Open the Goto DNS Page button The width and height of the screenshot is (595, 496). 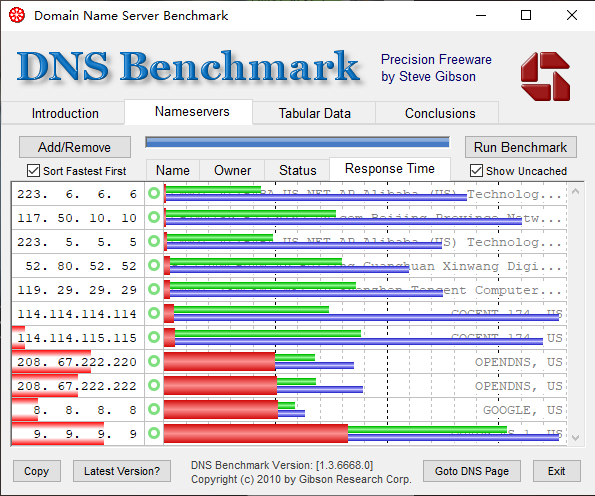coord(472,471)
